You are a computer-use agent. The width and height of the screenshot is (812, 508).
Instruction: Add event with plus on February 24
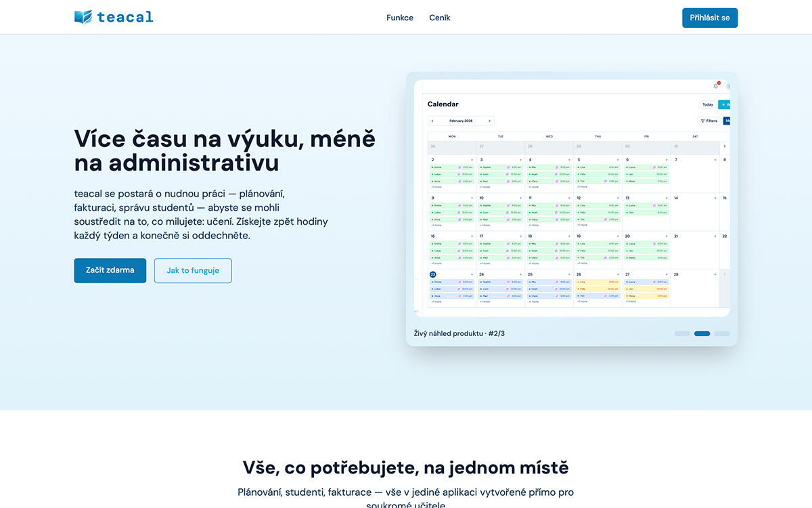point(521,274)
